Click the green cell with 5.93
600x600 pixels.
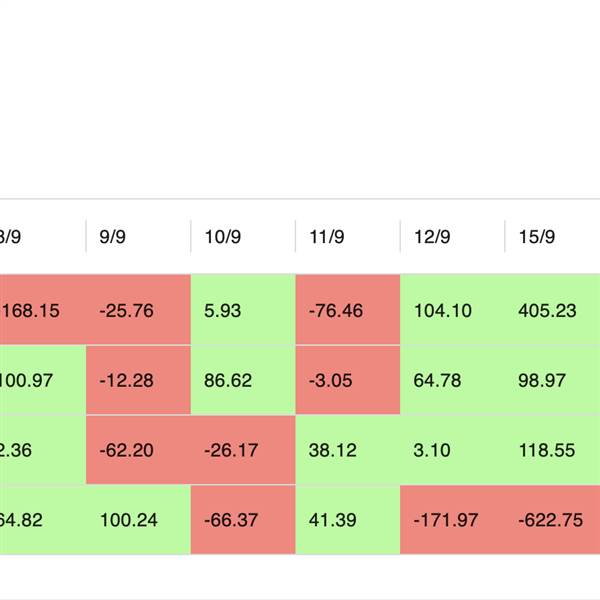[243, 310]
